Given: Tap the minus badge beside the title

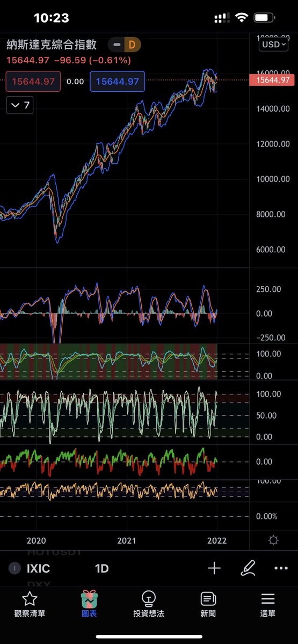Looking at the screenshot, I should (116, 45).
